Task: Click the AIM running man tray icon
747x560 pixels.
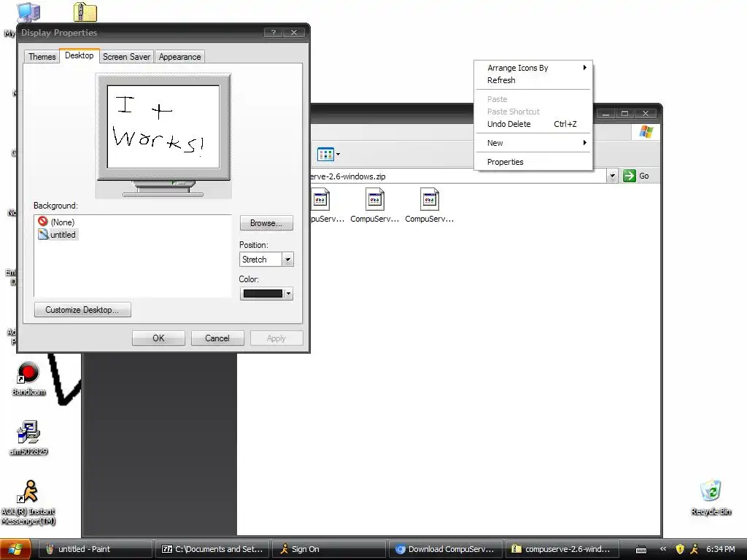Action: (x=694, y=549)
